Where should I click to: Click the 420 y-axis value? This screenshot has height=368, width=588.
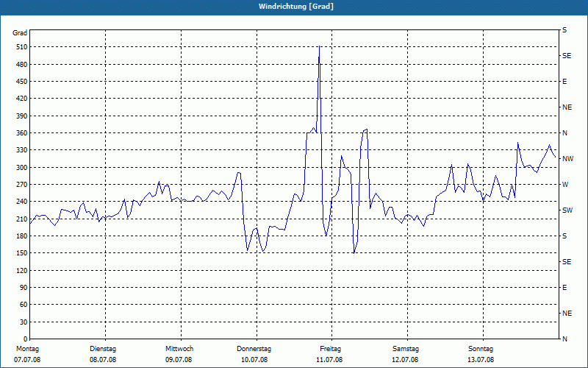click(22, 99)
